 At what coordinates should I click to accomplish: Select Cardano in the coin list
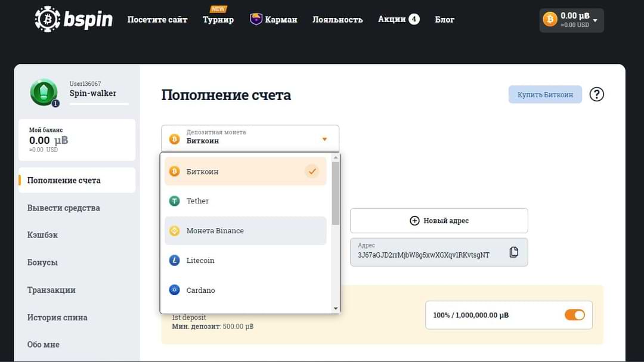point(245,290)
